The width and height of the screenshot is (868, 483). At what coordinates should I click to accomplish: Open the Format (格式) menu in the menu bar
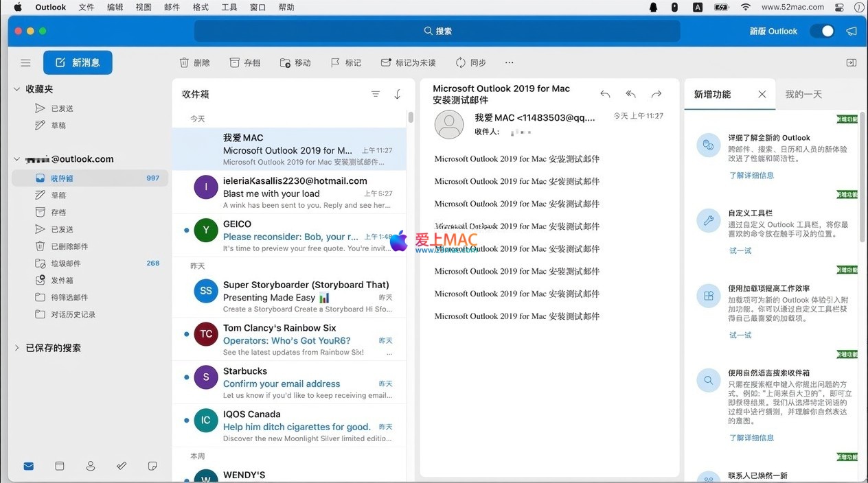click(x=201, y=7)
